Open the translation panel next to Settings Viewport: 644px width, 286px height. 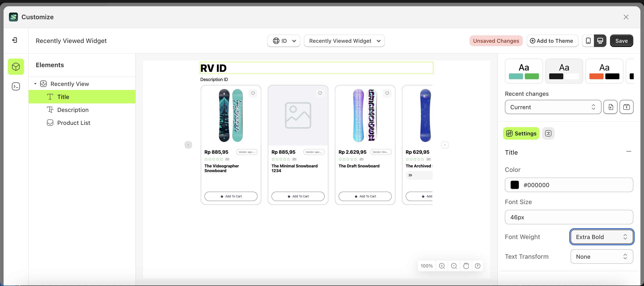click(x=548, y=133)
